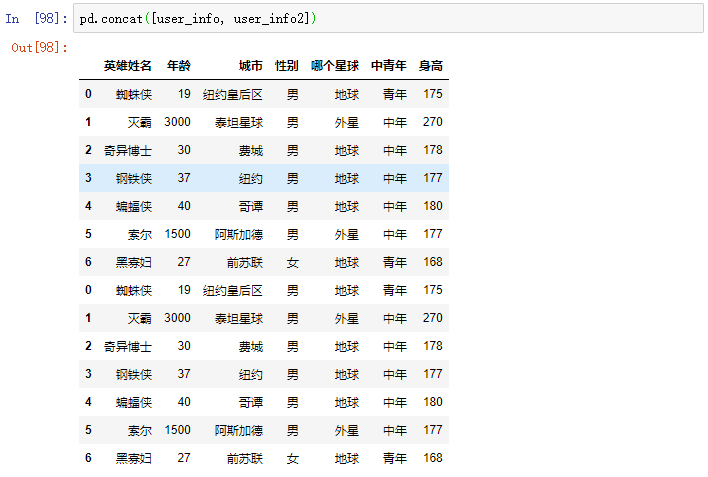This screenshot has width=708, height=477.
Task: Click the 哪个星球 column header
Action: pyautogui.click(x=335, y=66)
